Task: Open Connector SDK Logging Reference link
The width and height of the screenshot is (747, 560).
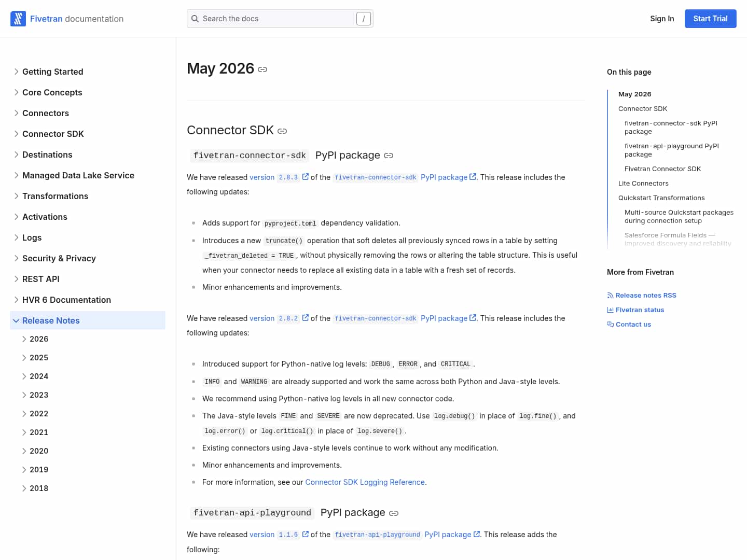Action: coord(365,482)
